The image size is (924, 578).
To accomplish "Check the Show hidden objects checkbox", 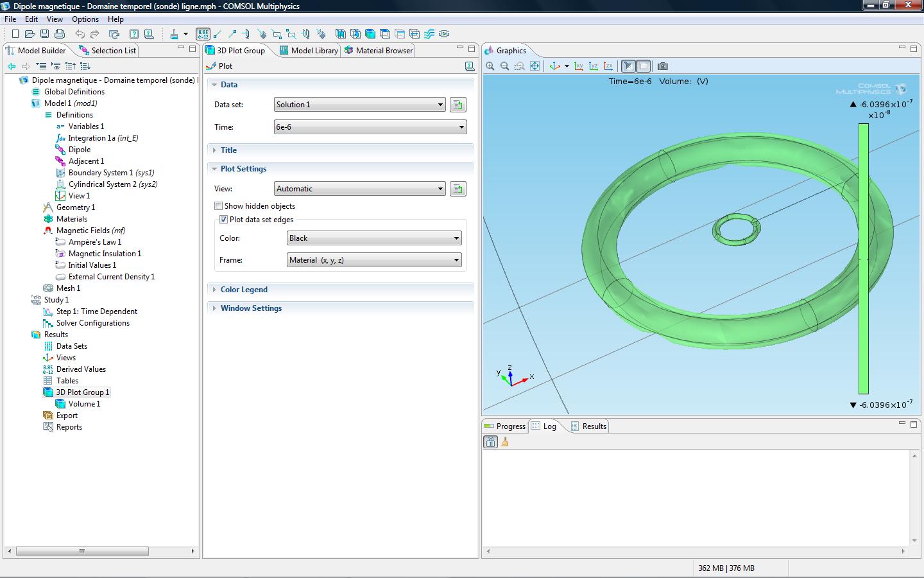I will pos(218,206).
